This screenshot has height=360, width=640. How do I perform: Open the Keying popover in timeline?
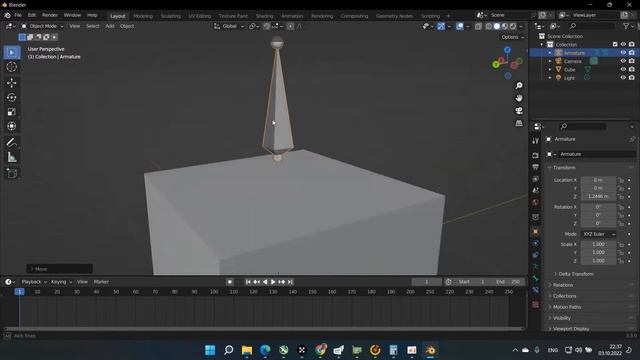click(61, 282)
